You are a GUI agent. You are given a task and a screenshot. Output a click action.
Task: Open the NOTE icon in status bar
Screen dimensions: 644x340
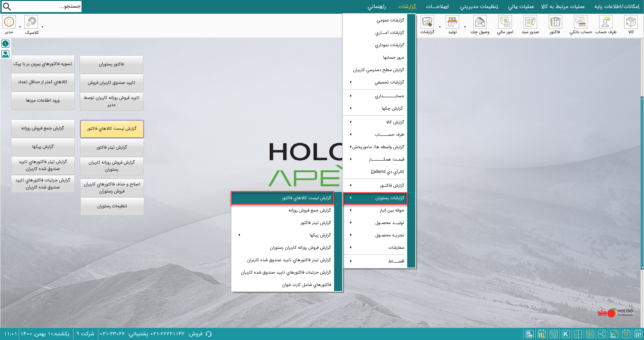[x=590, y=334]
